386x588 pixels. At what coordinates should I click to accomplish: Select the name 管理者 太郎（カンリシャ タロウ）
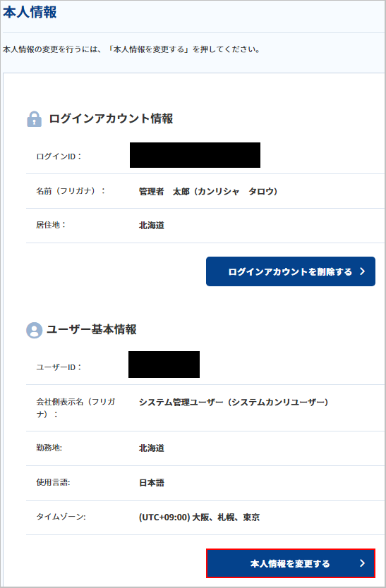[208, 192]
